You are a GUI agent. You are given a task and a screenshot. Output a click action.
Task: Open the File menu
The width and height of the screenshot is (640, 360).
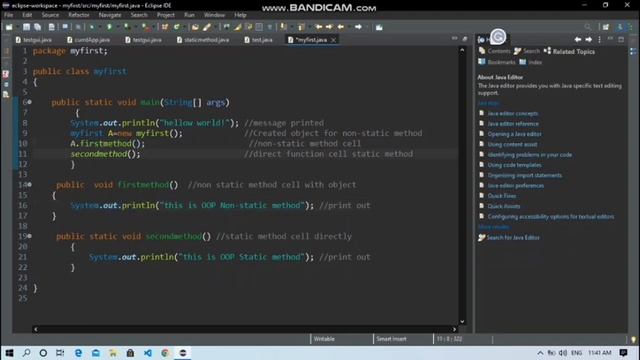coord(9,15)
